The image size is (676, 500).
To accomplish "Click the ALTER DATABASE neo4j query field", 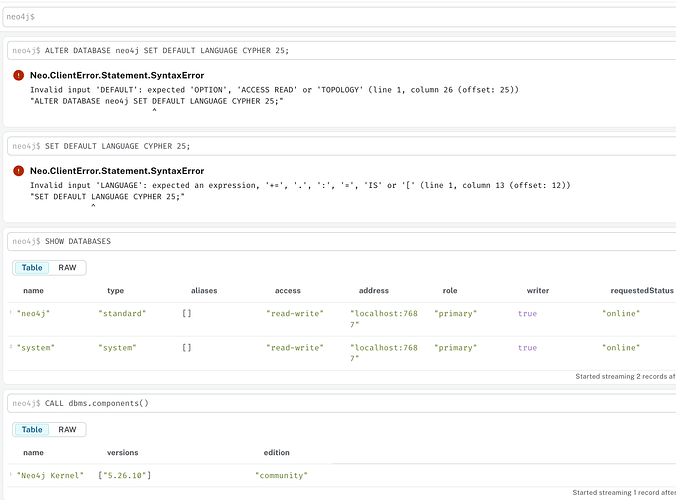I will click(341, 50).
